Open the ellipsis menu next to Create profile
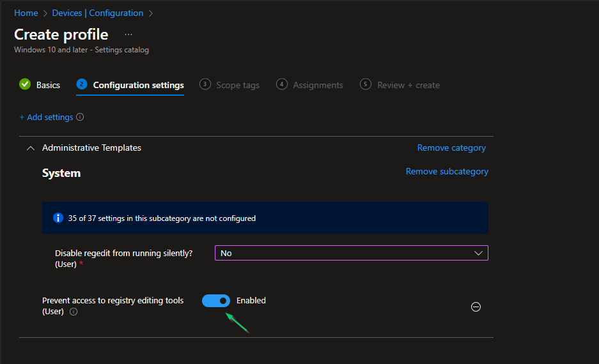Screen dimensions: 599x364 click(128, 34)
